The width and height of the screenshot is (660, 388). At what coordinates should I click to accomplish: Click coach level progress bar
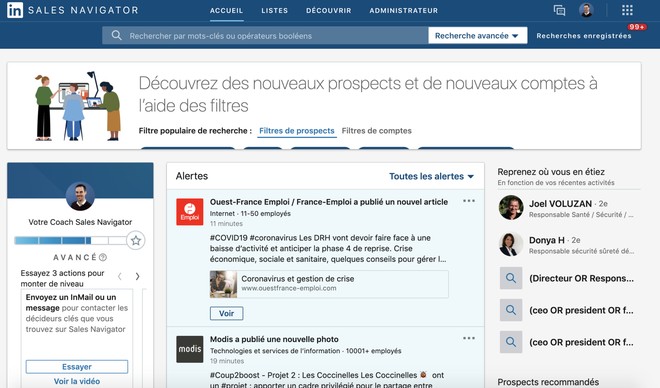click(70, 241)
